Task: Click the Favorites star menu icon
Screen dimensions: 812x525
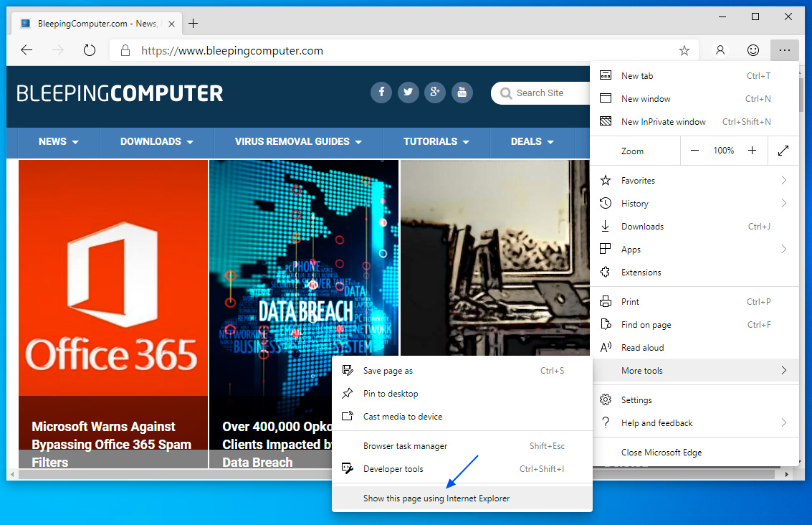Action: [x=606, y=180]
